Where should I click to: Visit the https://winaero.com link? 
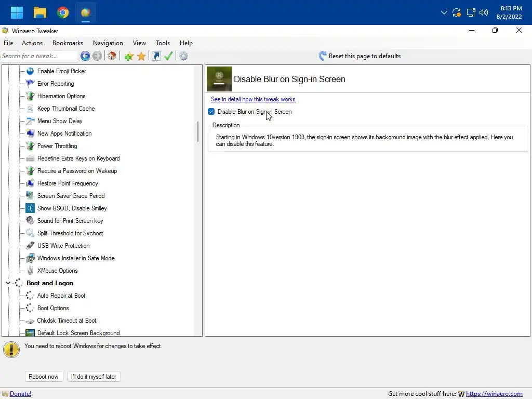click(x=494, y=394)
